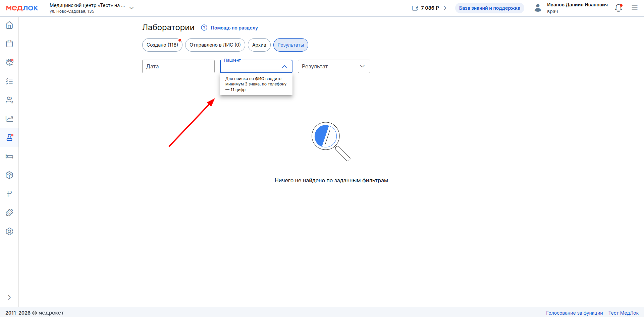Collapse the Пациент dropdown field
Viewport: 644px width, 317px height.
tap(284, 66)
